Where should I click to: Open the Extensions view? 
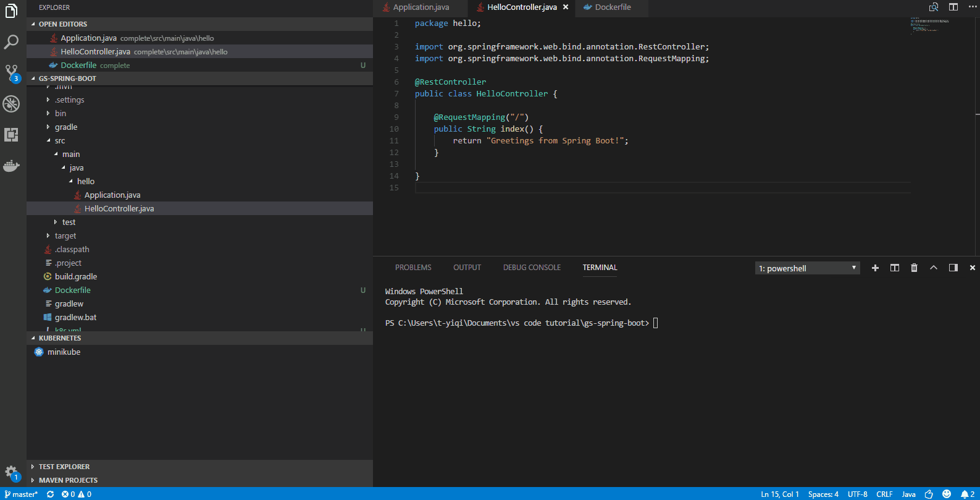click(x=11, y=135)
